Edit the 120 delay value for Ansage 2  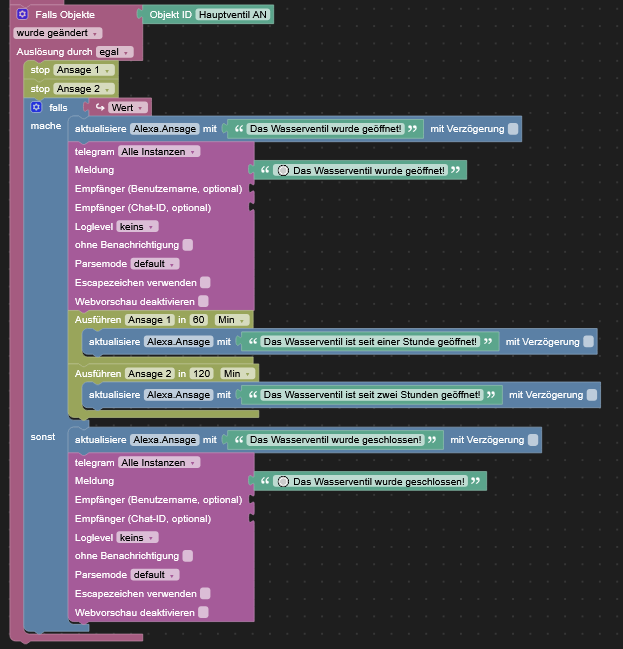[x=202, y=373]
